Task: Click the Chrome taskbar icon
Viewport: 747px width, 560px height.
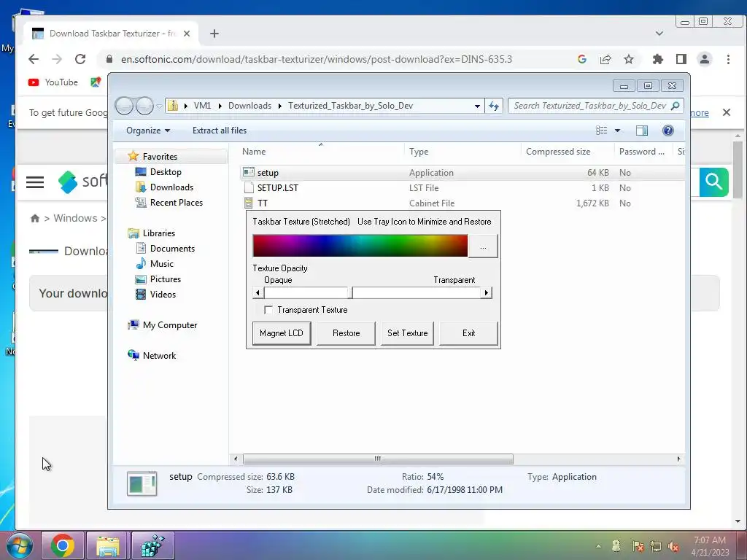Action: 63,545
